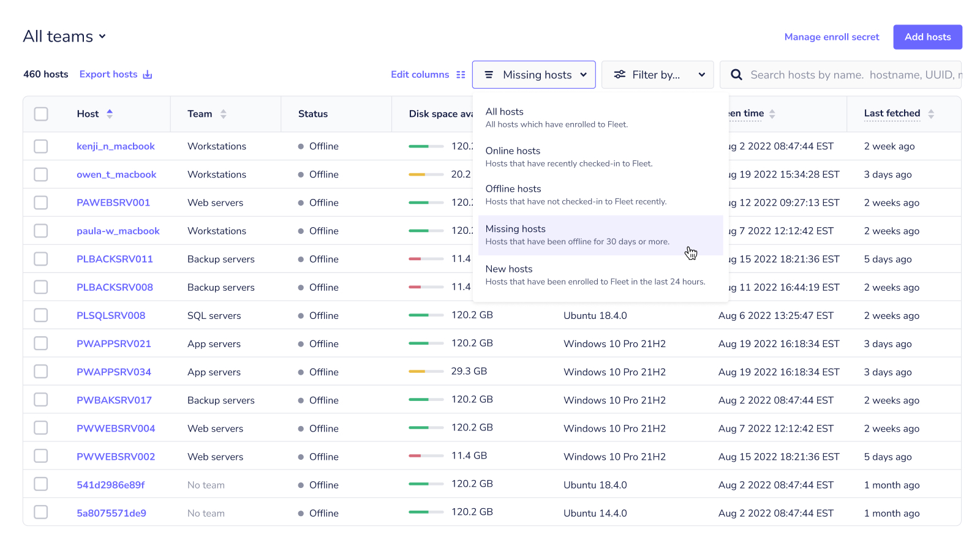Open host PWWEBSRV002

[116, 456]
